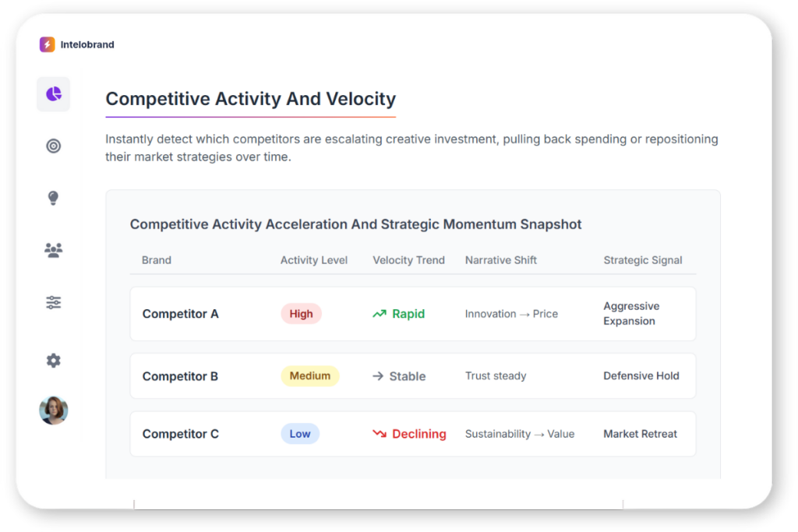Viewport: 798px width, 532px height.
Task: Click the Velocity Trend column header
Action: tap(408, 260)
